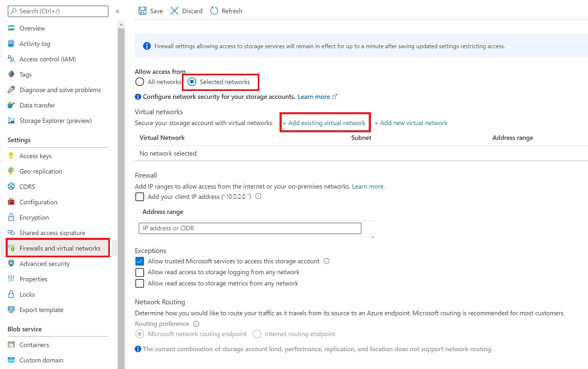Click the Discard X icon
588x369 pixels.
click(x=175, y=11)
